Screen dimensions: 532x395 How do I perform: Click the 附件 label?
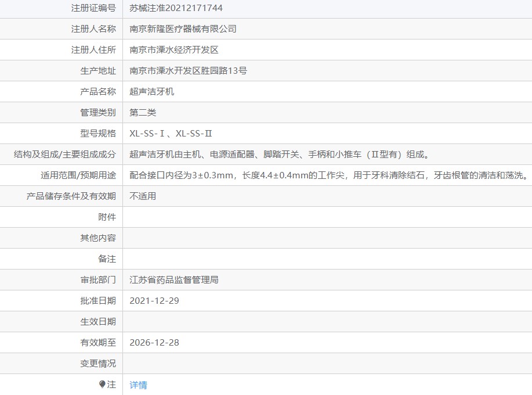[x=107, y=217]
